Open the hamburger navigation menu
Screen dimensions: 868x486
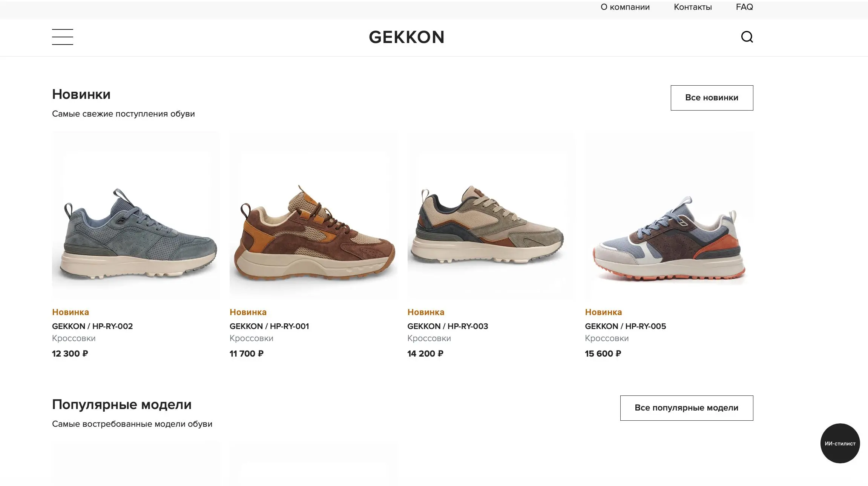63,37
